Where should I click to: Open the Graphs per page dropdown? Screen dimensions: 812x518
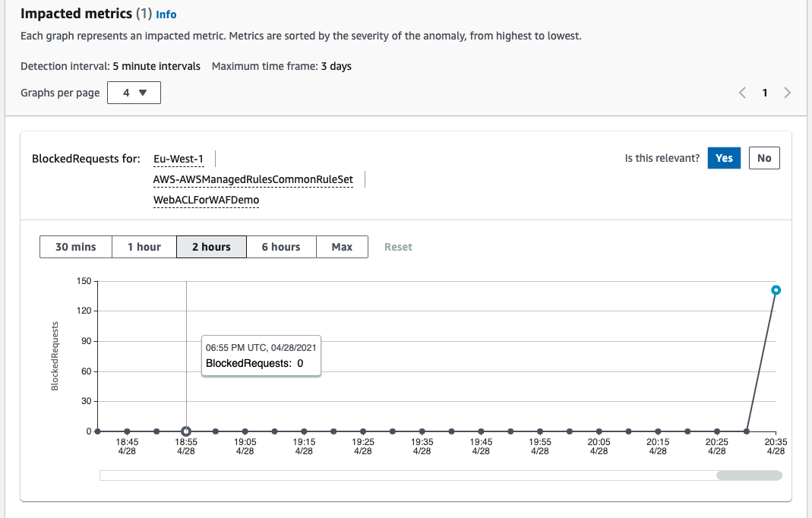coord(134,92)
